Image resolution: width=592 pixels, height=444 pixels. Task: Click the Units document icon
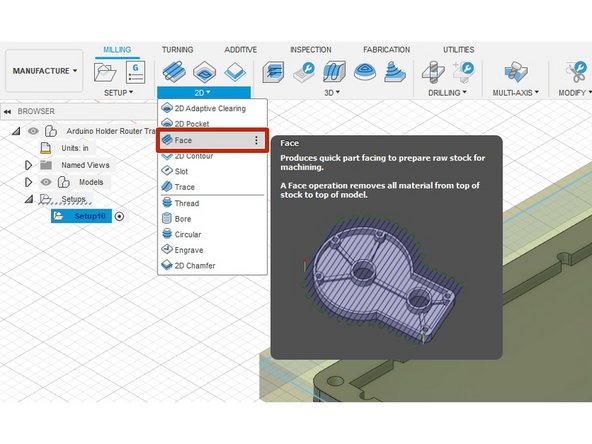point(46,148)
